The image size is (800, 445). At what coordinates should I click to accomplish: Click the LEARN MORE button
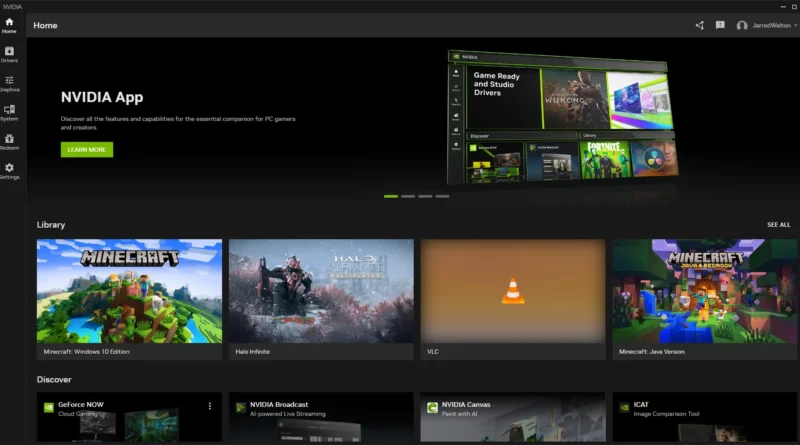(87, 150)
